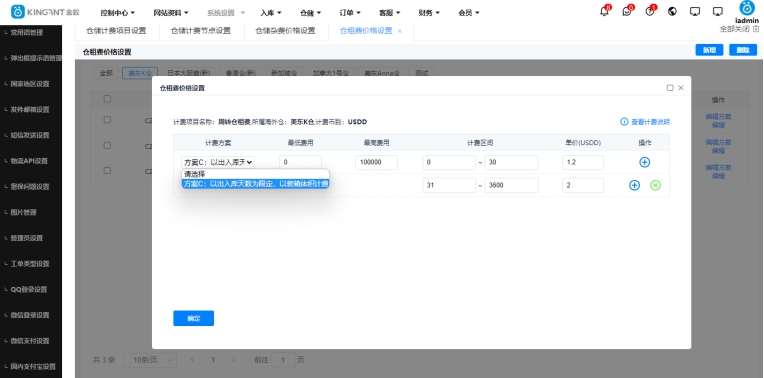
Task: Open the 10条/页 page size dropdown
Action: [x=150, y=360]
